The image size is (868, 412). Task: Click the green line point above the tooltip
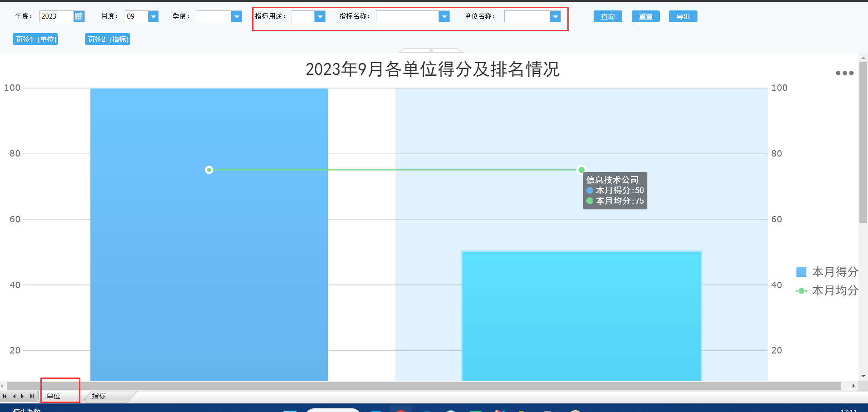point(581,170)
